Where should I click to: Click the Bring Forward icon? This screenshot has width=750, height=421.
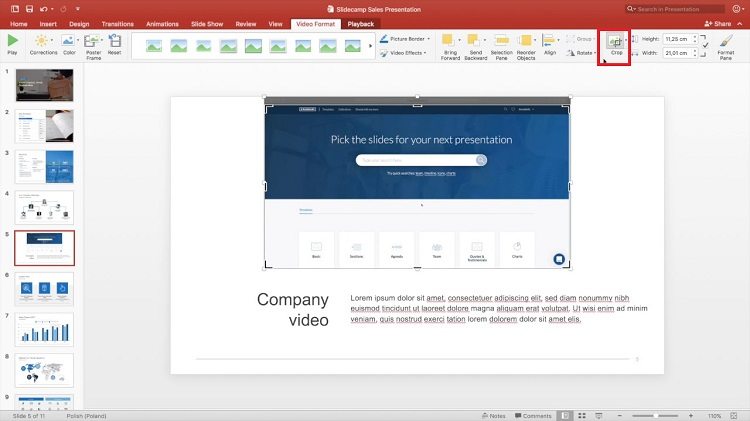(449, 41)
